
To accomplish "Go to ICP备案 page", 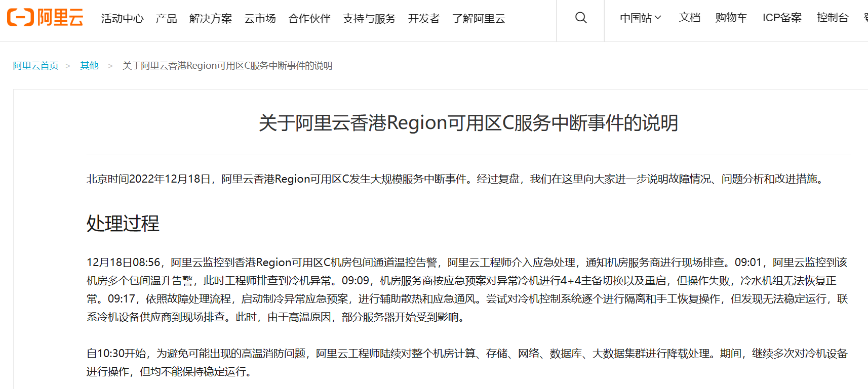I will click(x=782, y=18).
